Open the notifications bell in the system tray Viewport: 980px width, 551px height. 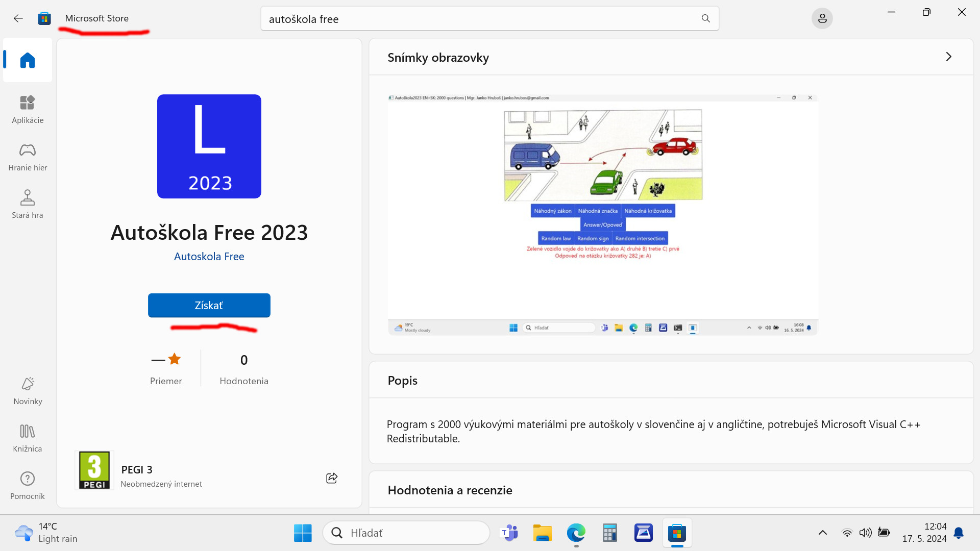pyautogui.click(x=959, y=533)
